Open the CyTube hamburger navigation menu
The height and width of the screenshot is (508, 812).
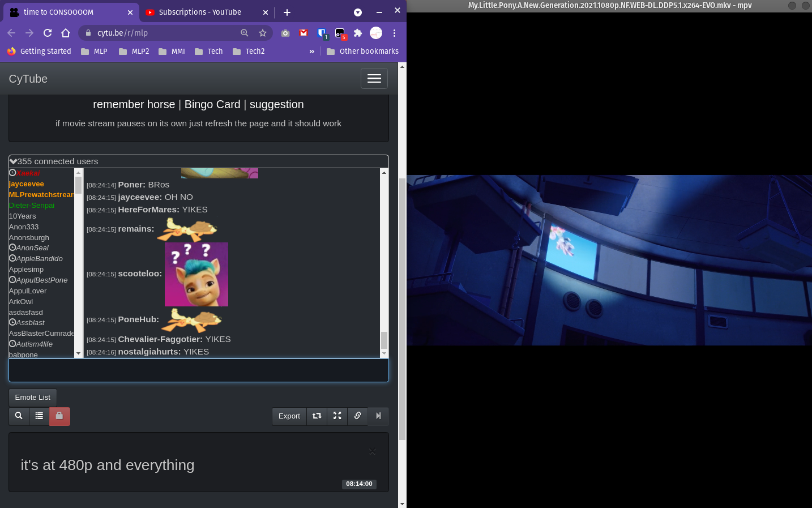point(374,79)
